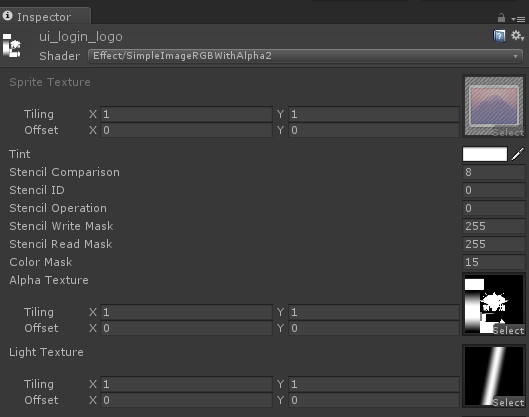Open the white Tint color swatch
Viewport: 529px width, 417px height.
485,154
